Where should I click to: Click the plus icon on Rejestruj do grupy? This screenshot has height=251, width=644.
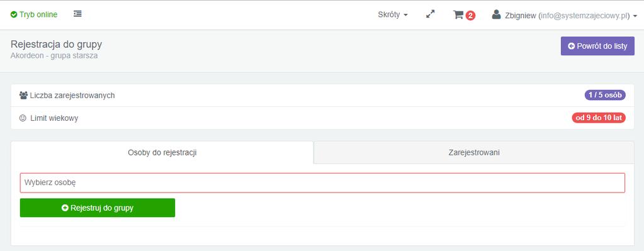65,208
